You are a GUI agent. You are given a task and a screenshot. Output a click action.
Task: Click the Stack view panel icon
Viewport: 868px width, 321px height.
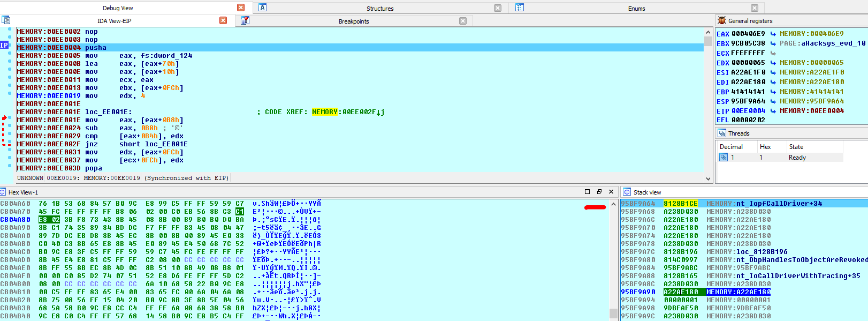click(x=627, y=192)
